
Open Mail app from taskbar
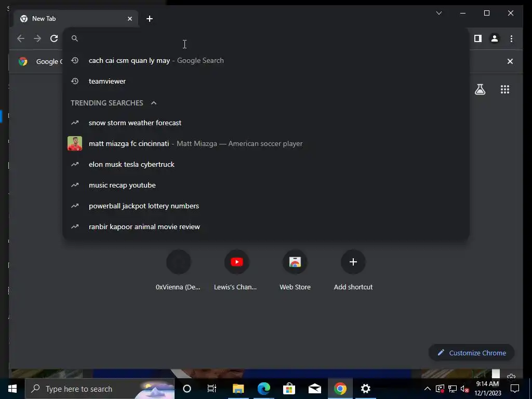(314, 389)
